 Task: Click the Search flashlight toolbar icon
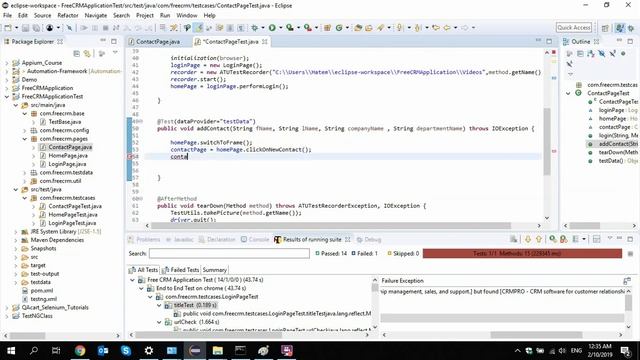point(380,28)
